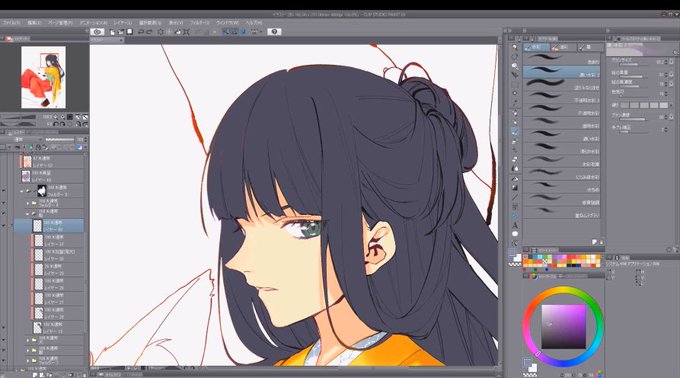Select the Pen tool

[x=515, y=113]
